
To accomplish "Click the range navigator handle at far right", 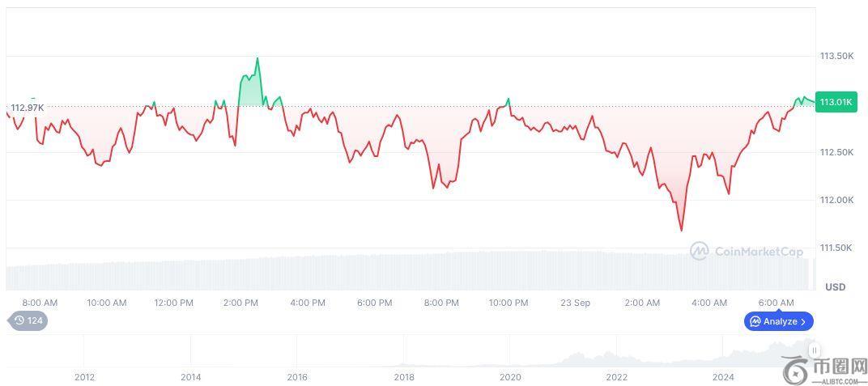I will pyautogui.click(x=814, y=350).
